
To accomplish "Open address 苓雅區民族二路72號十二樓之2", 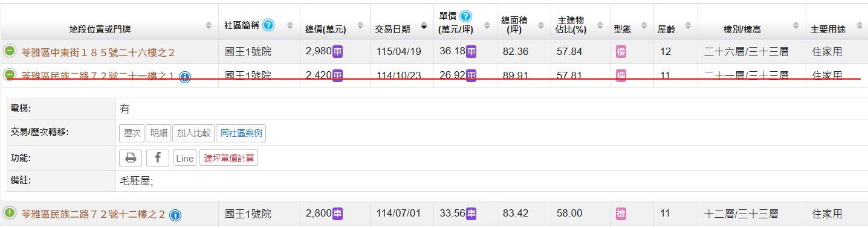I will (x=93, y=214).
